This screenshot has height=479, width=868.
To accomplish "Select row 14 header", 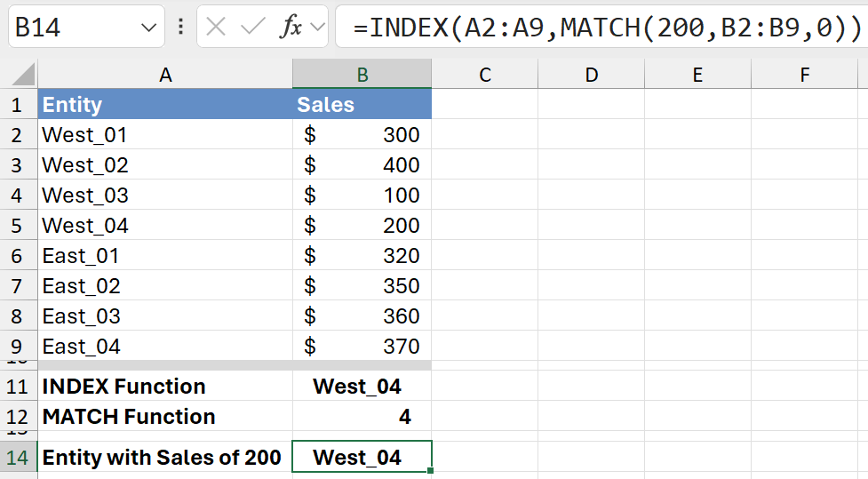I will pos(19,458).
